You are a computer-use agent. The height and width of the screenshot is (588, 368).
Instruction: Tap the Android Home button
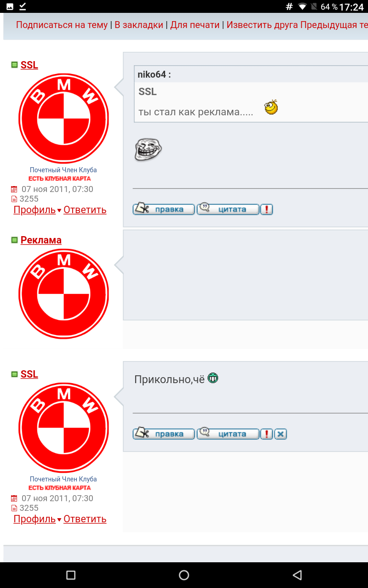point(184,575)
